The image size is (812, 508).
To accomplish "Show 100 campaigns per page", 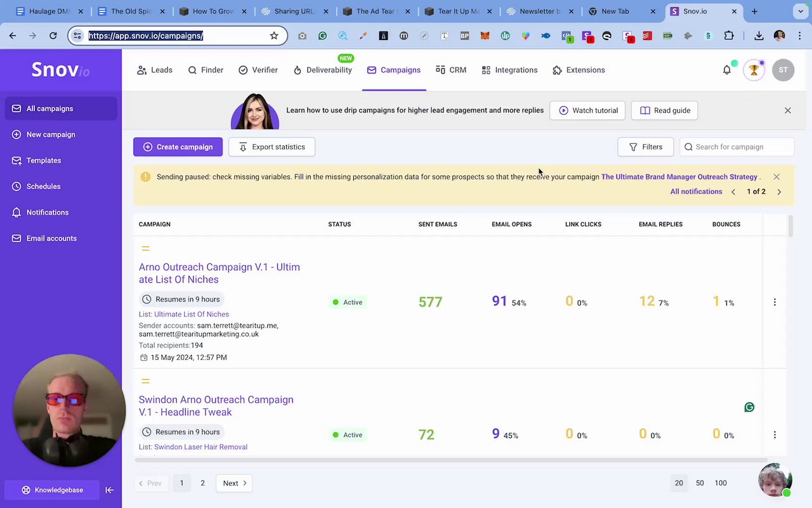I will pos(721,483).
